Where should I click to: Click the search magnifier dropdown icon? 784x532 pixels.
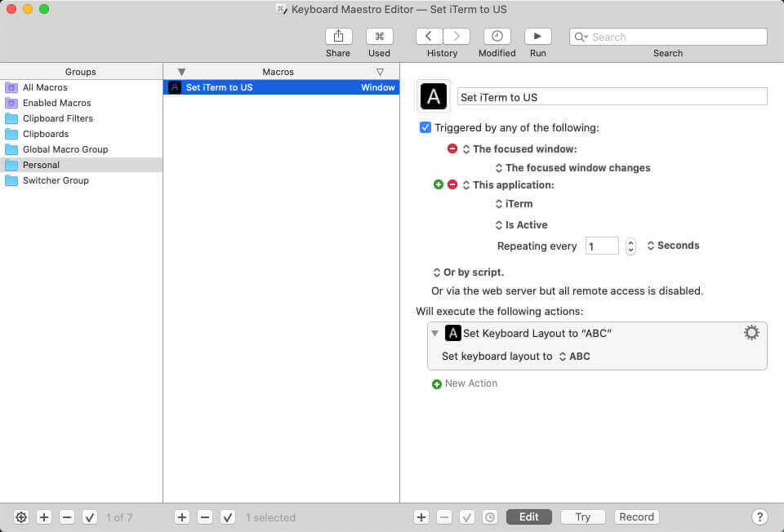pos(581,37)
